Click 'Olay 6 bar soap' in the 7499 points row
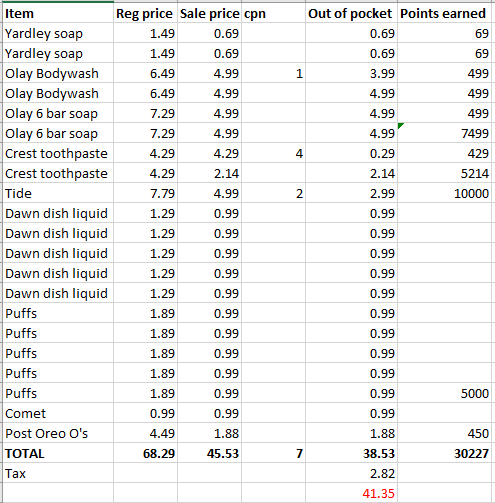 [58, 133]
